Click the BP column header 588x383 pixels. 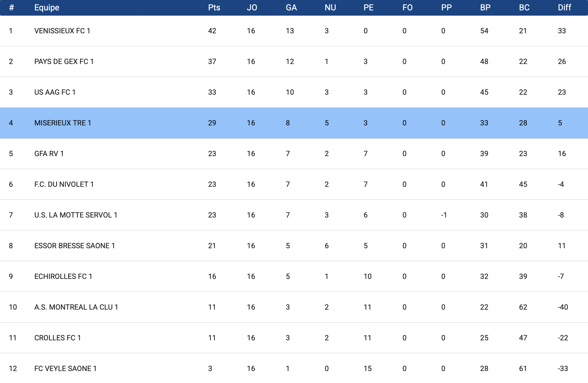pyautogui.click(x=485, y=8)
